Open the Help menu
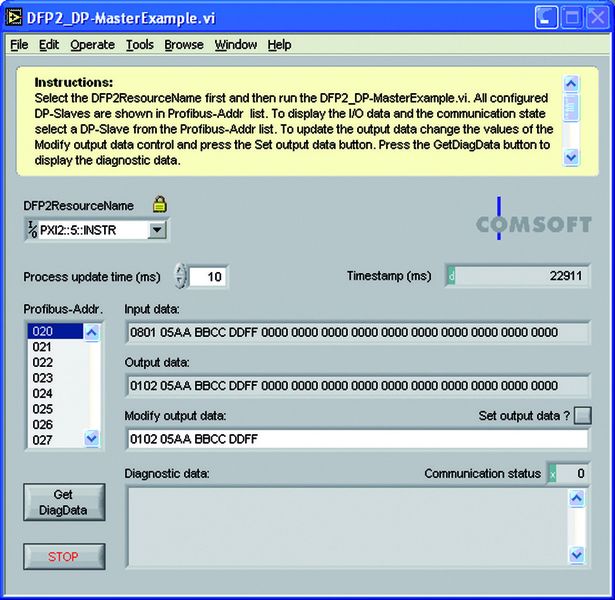Image resolution: width=615 pixels, height=600 pixels. tap(279, 45)
